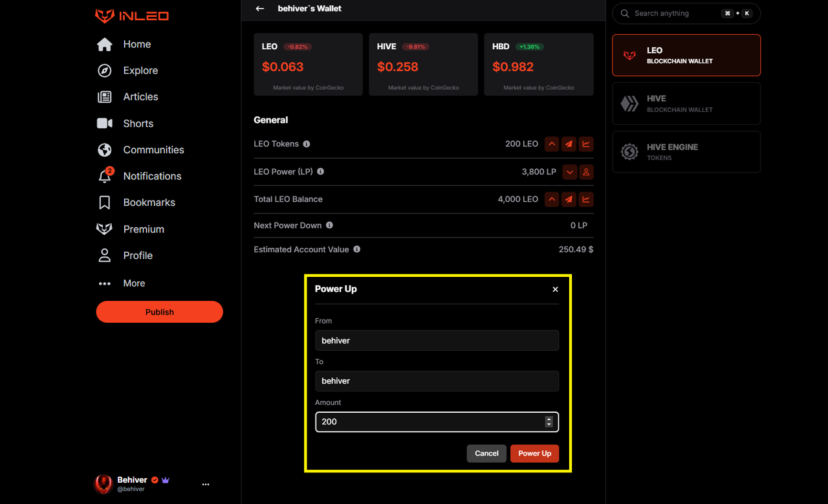Show info for Next Power Down
This screenshot has height=504, width=828.
click(329, 225)
